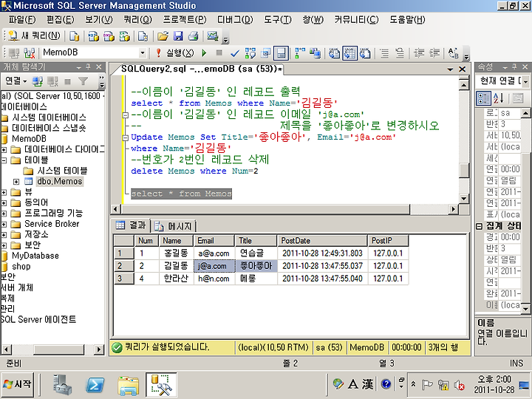This screenshot has width=532, height=399.
Task: Click the New Query (새 쿼리) toolbar button
Action: (34, 35)
